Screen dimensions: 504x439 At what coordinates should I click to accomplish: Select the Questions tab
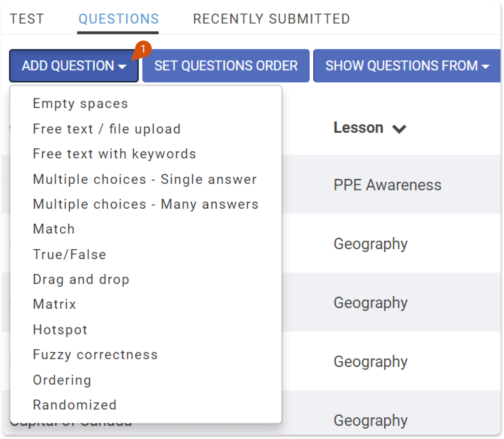coord(118,19)
